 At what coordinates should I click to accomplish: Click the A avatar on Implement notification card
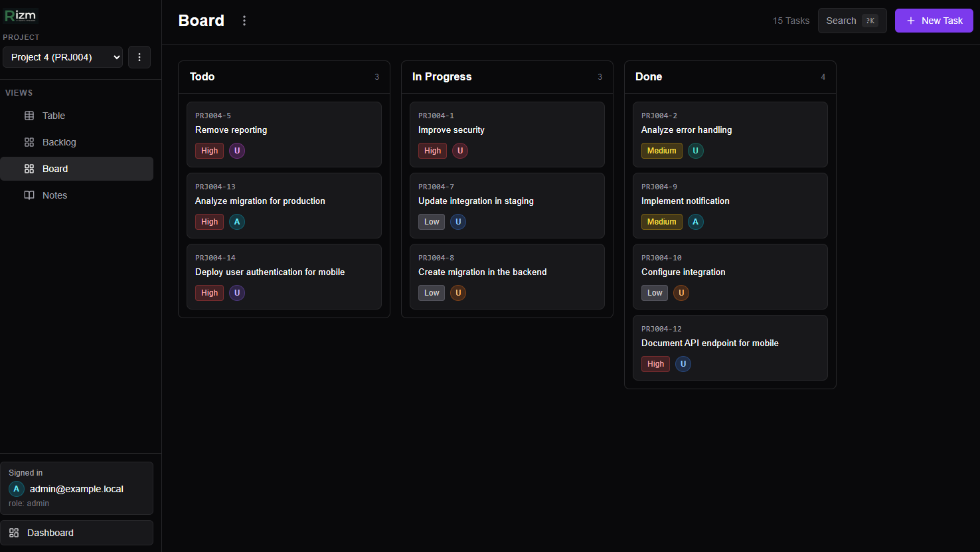pyautogui.click(x=695, y=222)
